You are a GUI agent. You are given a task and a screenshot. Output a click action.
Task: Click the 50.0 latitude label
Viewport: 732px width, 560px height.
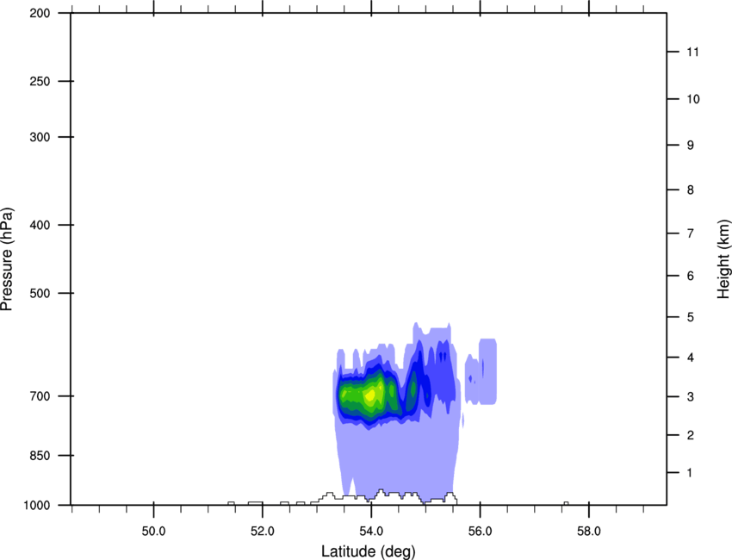pos(153,532)
